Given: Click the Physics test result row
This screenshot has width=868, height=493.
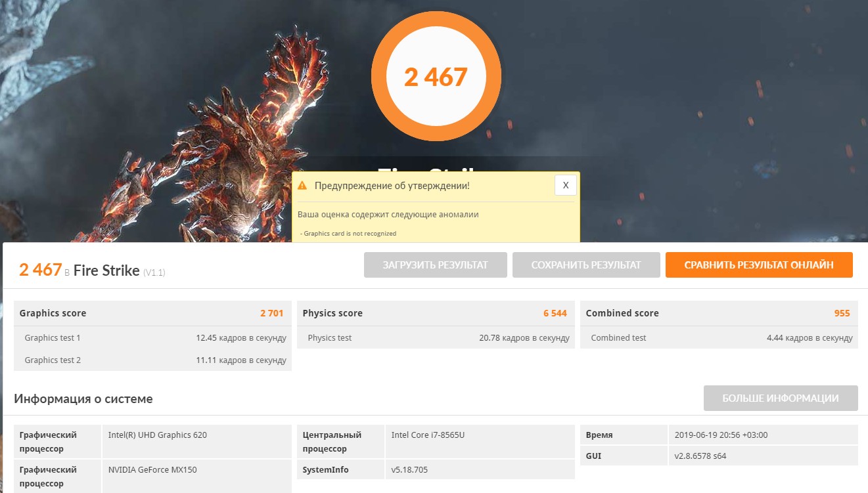Looking at the screenshot, I should pos(435,338).
